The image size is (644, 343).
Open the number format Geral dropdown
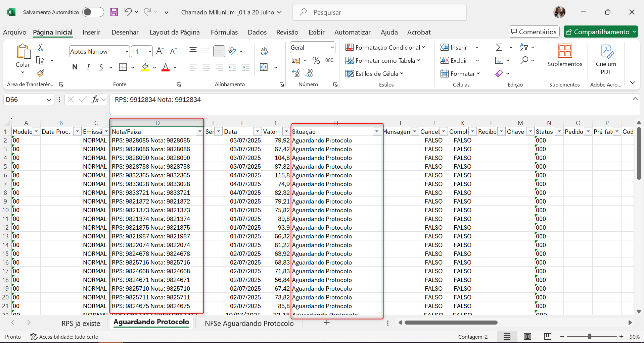332,47
